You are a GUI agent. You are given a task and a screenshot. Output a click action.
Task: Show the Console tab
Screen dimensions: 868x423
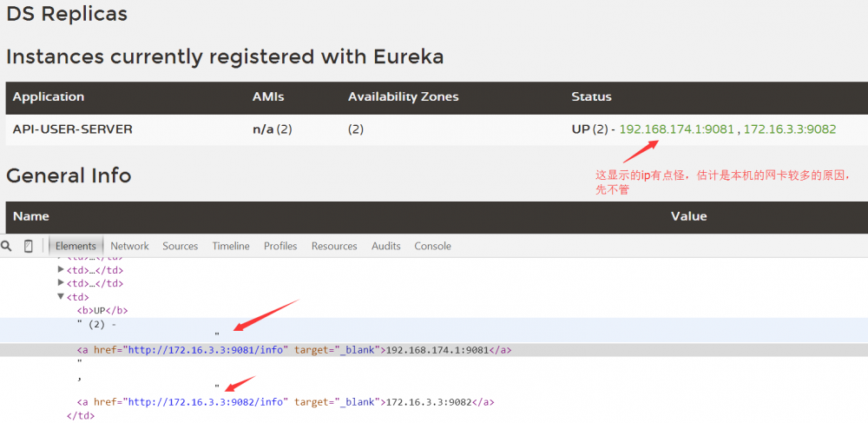(x=432, y=246)
